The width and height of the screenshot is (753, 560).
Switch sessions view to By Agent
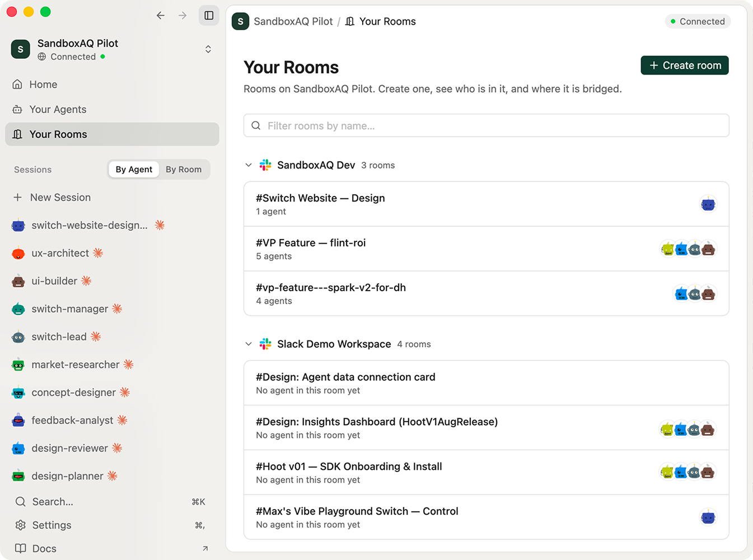134,169
